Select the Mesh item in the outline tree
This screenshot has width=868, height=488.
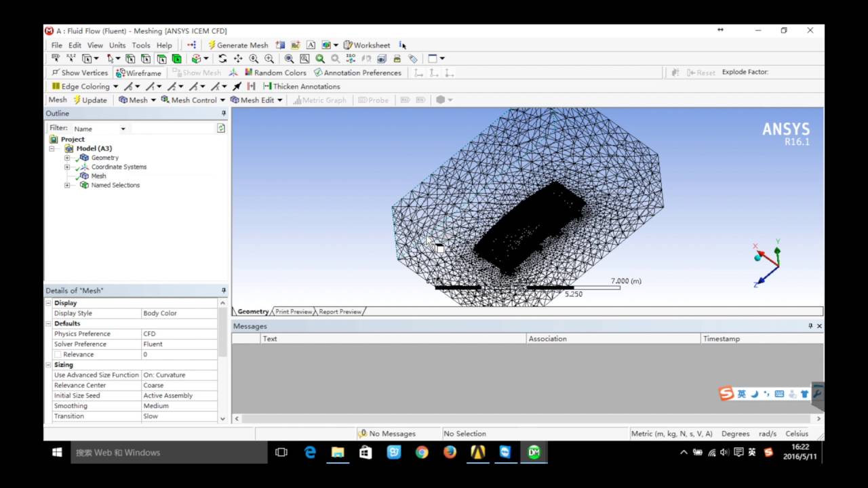(x=98, y=176)
